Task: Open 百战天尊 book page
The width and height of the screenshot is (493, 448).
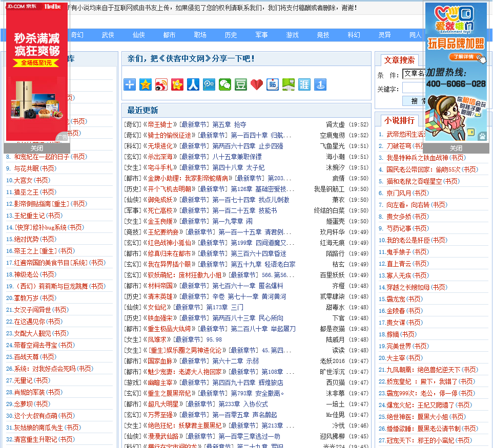Action: [x=26, y=357]
